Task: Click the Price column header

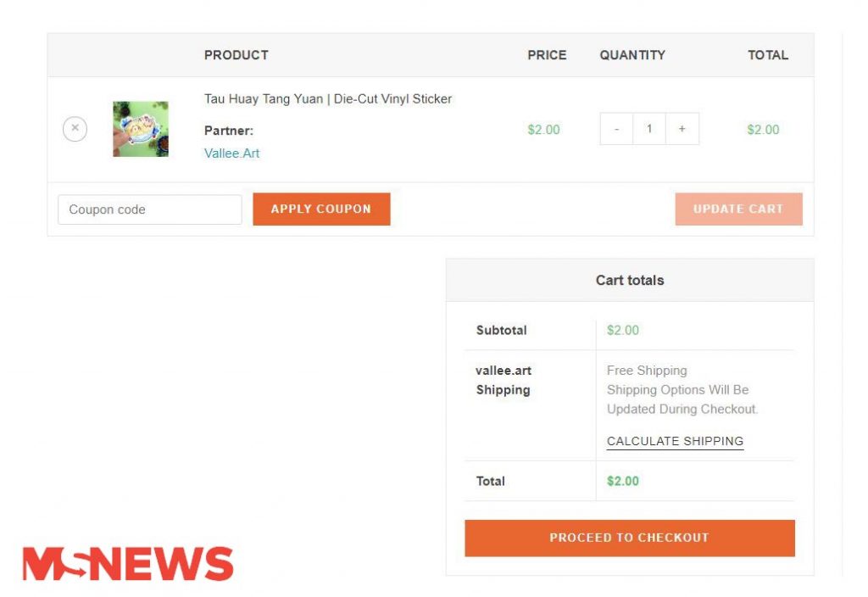Action: pyautogui.click(x=547, y=55)
